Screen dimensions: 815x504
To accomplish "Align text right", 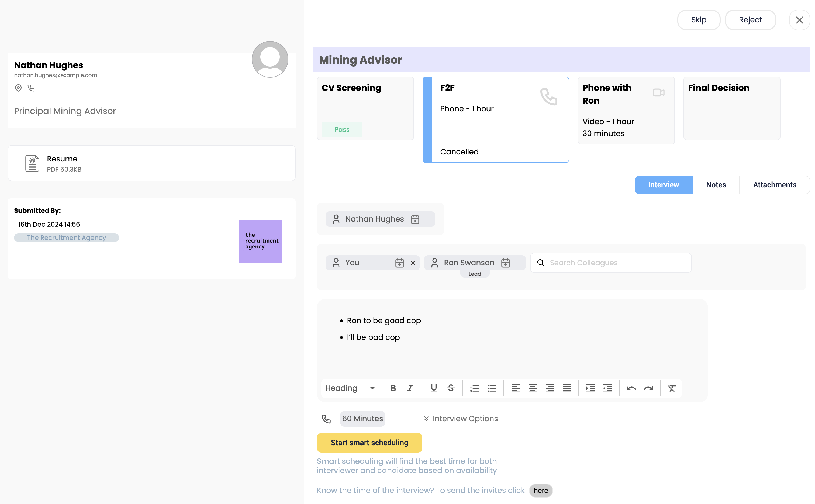I will (550, 388).
